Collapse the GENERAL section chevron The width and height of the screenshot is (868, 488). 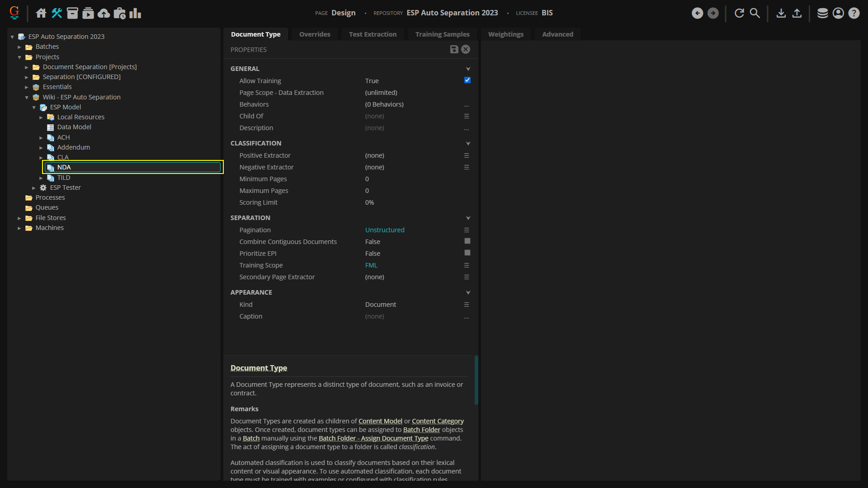(468, 69)
